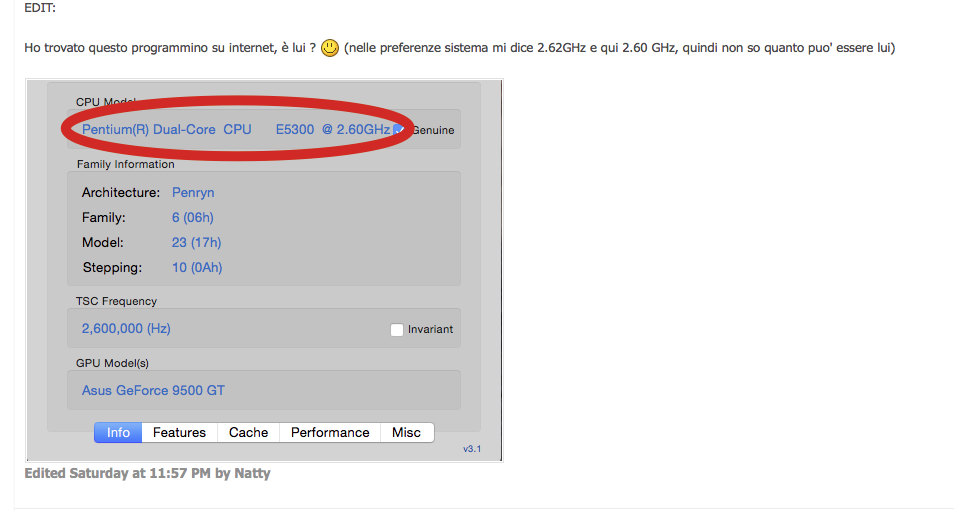
Task: Click the 'Penryn' architecture value
Action: [x=193, y=193]
